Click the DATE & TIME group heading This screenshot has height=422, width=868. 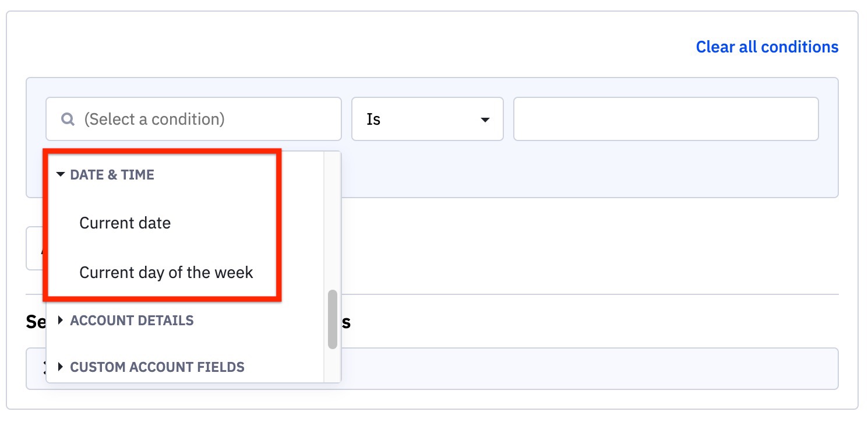pos(112,175)
